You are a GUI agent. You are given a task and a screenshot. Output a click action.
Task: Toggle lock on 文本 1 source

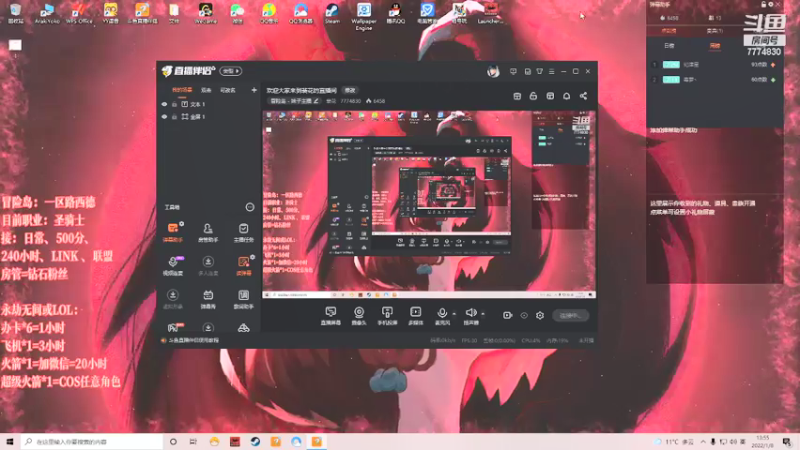click(174, 104)
